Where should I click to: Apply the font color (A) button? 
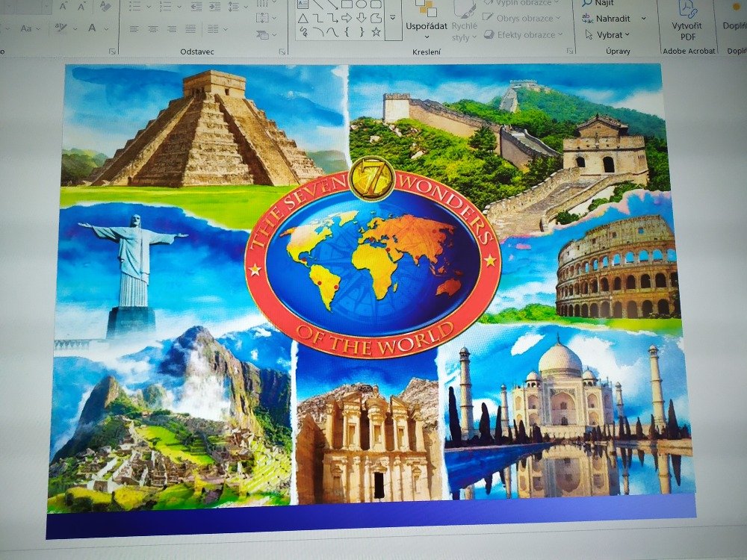coord(92,28)
